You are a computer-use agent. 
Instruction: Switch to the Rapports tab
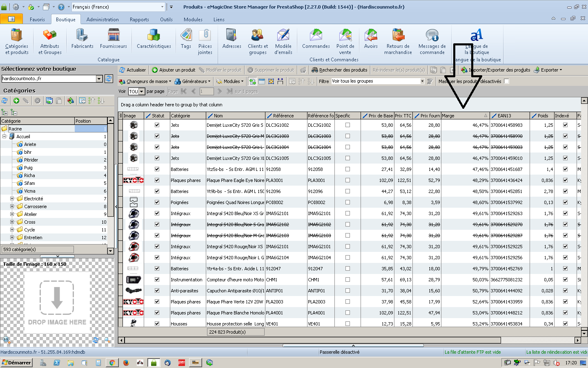coord(139,19)
